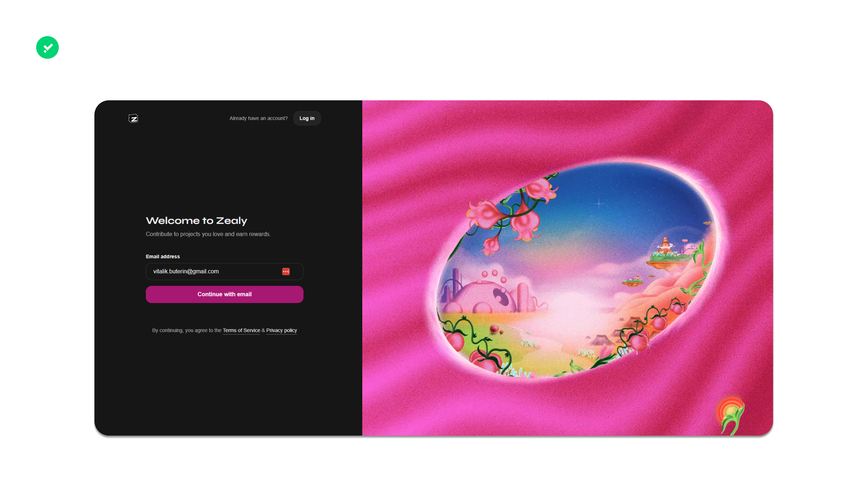Open the Privacy policy link
The height and width of the screenshot is (488, 868).
click(281, 330)
